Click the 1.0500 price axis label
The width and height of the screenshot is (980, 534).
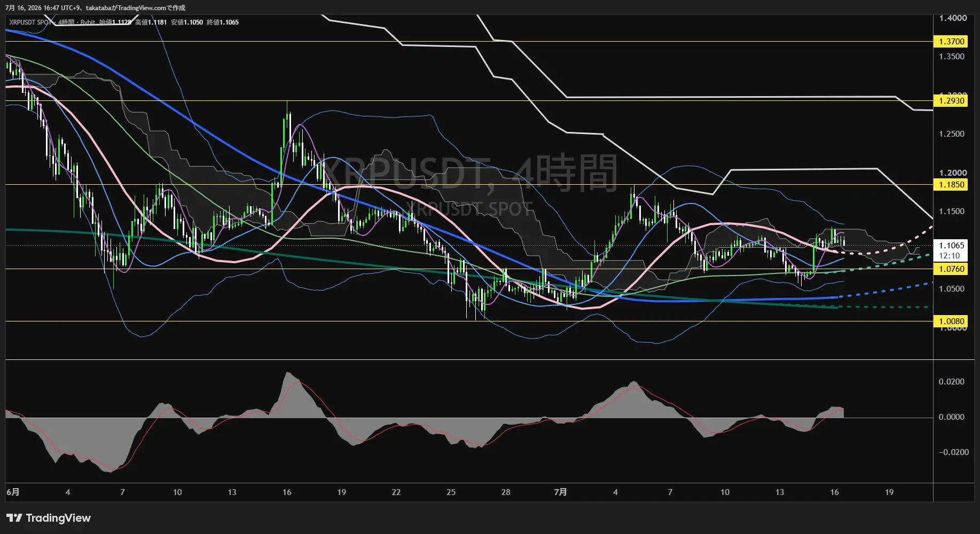tap(952, 289)
